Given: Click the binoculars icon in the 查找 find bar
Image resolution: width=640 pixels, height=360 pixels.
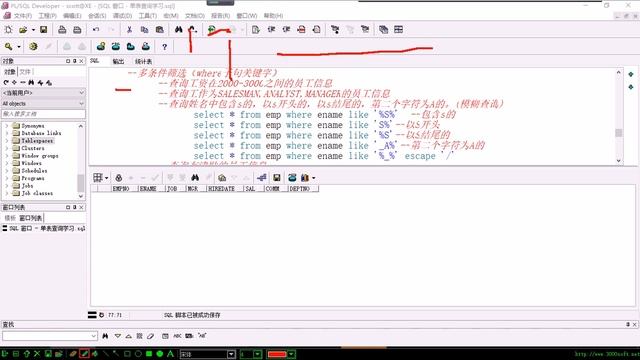Looking at the screenshot, I should (105, 336).
